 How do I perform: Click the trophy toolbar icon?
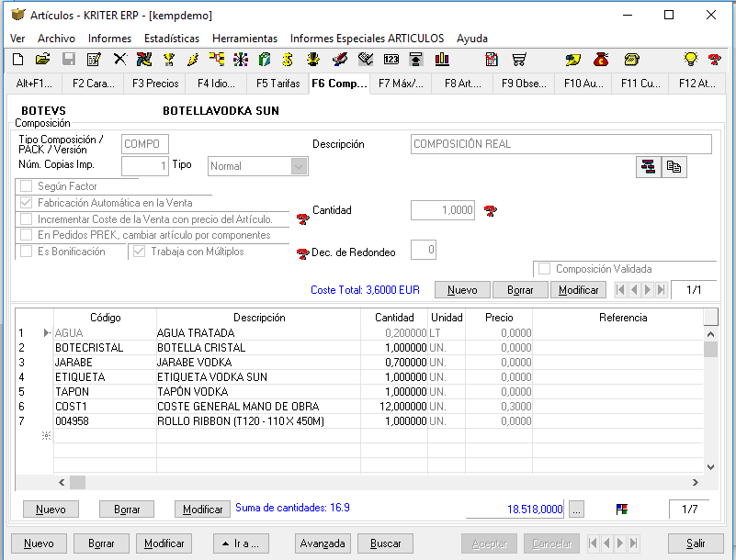tap(168, 60)
